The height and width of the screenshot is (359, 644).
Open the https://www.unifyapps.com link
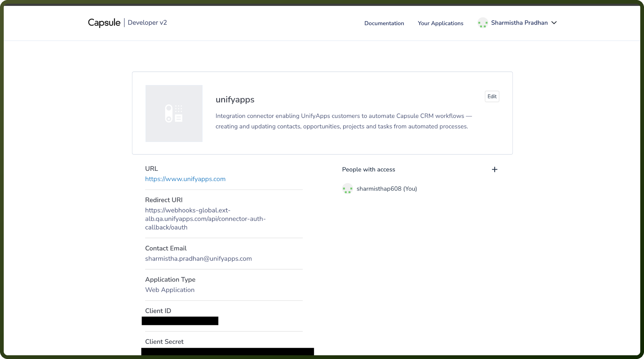pos(185,179)
